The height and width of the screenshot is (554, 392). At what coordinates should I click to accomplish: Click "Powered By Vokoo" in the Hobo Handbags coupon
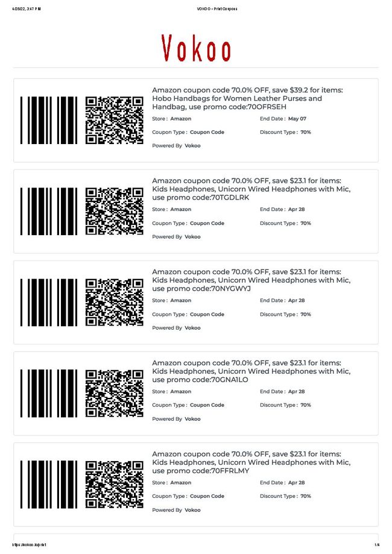pos(176,146)
